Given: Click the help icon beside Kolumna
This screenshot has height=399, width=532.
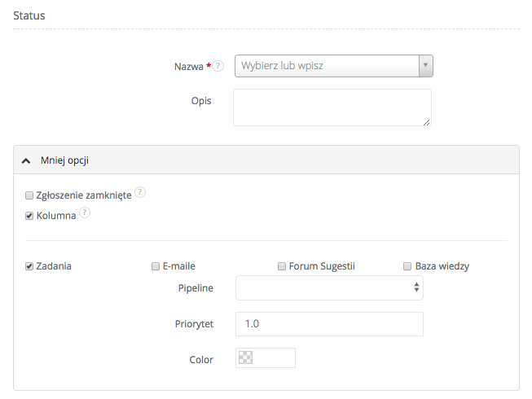Looking at the screenshot, I should [85, 213].
